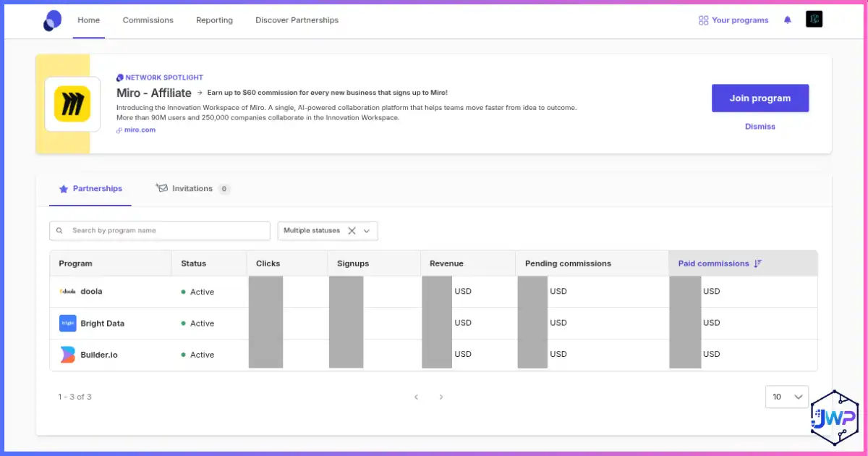This screenshot has width=868, height=456.
Task: Click the miro.com link icon
Action: click(x=119, y=130)
